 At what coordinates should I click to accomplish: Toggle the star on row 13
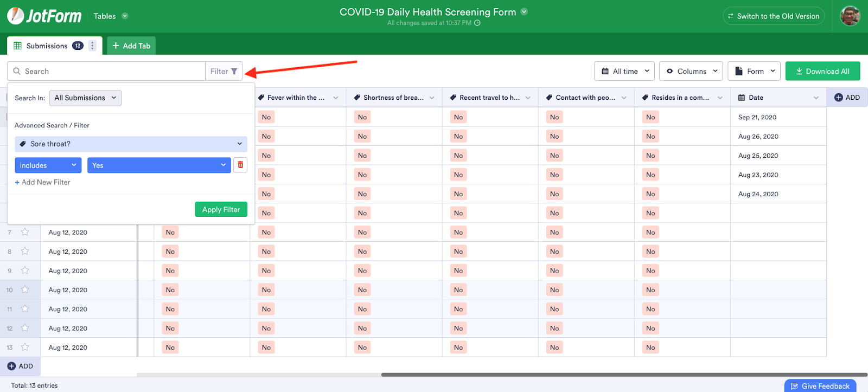(25, 347)
